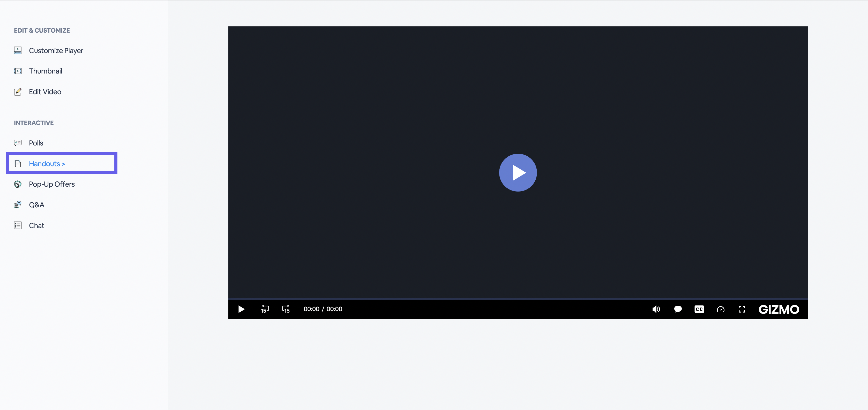868x410 pixels.
Task: Open Chat in the sidebar
Action: tap(36, 225)
